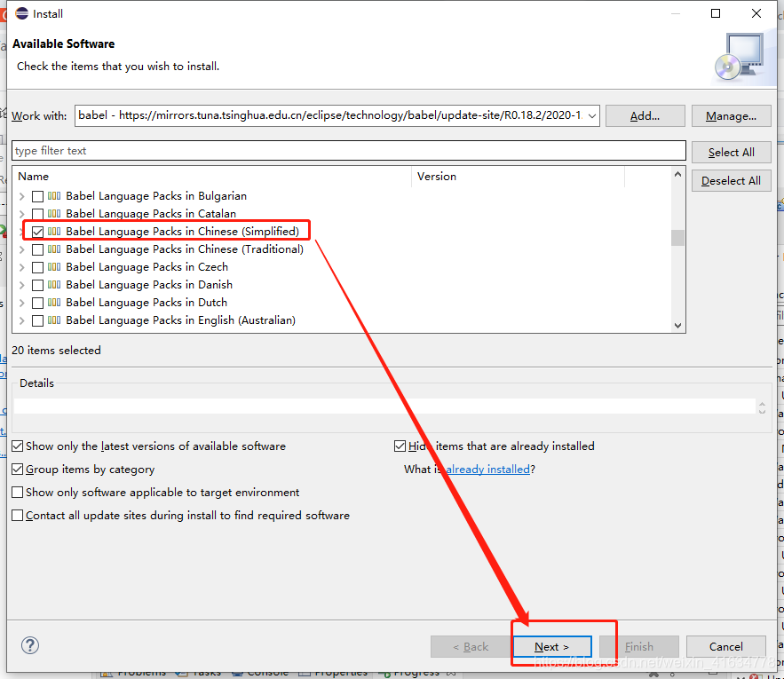Click the Manage... button
The image size is (784, 679).
(731, 116)
